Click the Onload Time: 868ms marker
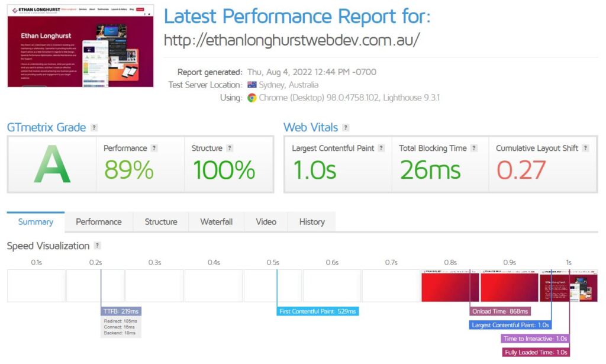This screenshot has height=364, width=606. coord(500,311)
